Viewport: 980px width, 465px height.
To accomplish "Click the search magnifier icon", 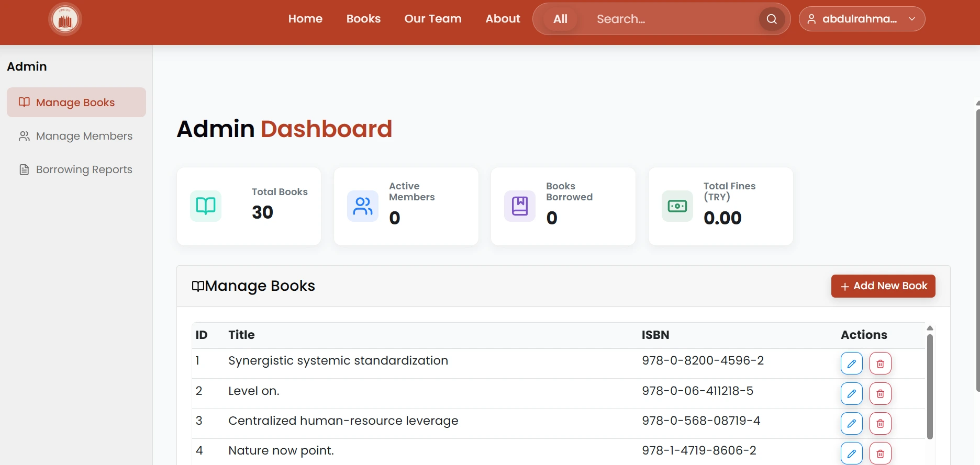I will click(x=772, y=19).
